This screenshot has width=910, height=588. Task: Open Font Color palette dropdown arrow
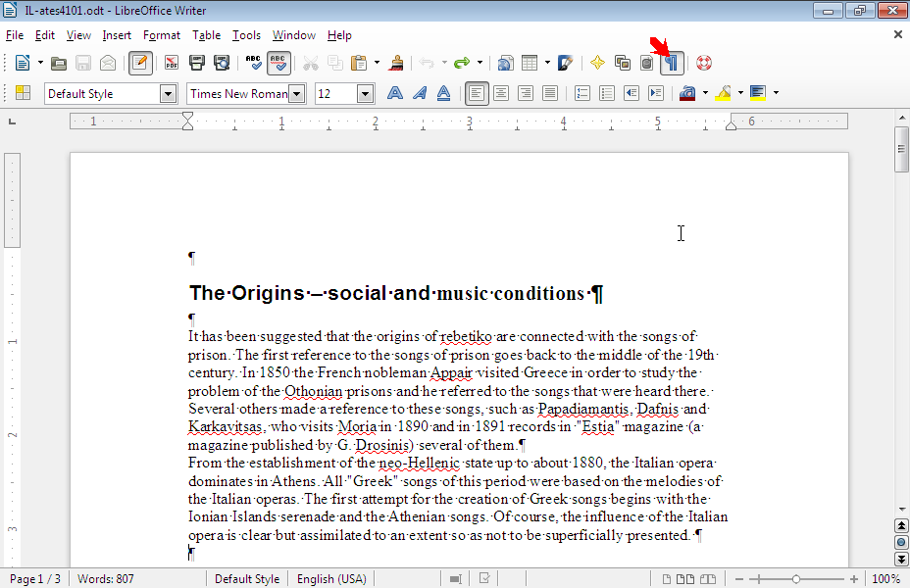point(705,93)
